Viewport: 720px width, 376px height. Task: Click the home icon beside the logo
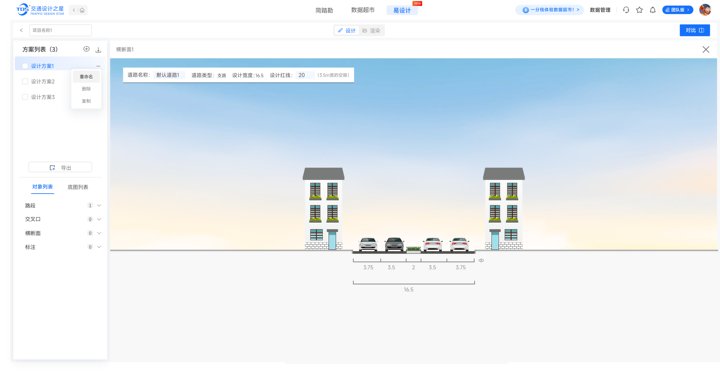82,10
